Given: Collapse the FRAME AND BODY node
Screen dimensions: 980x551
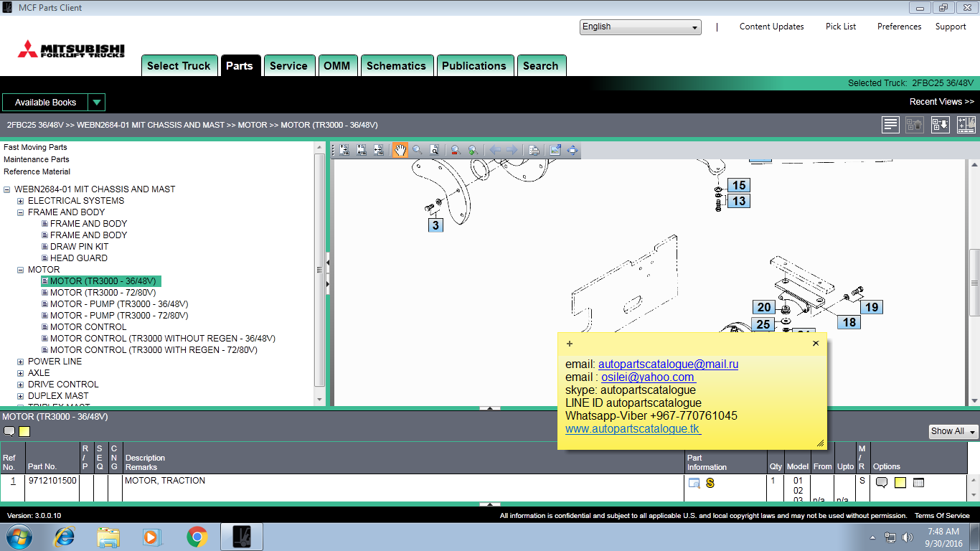Looking at the screenshot, I should pyautogui.click(x=21, y=212).
